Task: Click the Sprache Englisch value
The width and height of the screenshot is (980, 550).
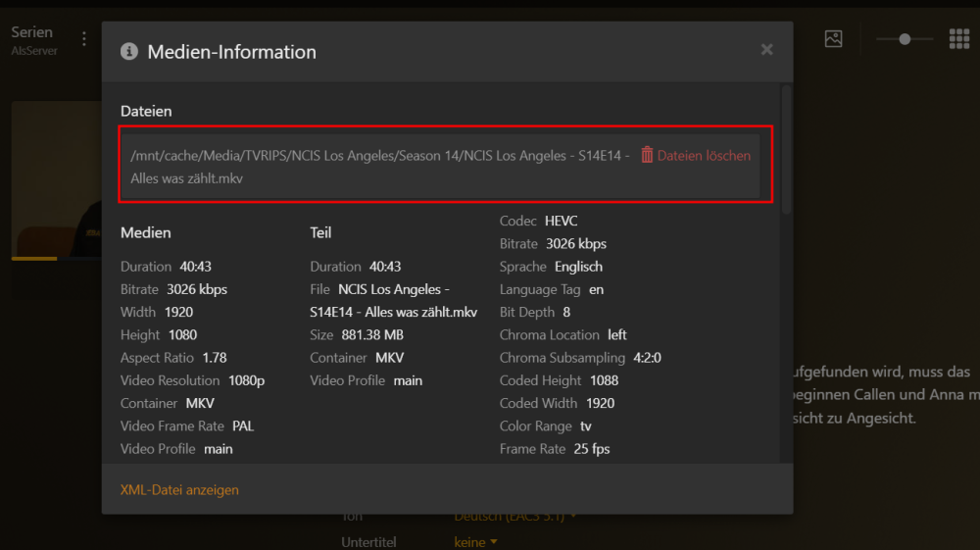Action: click(x=578, y=267)
